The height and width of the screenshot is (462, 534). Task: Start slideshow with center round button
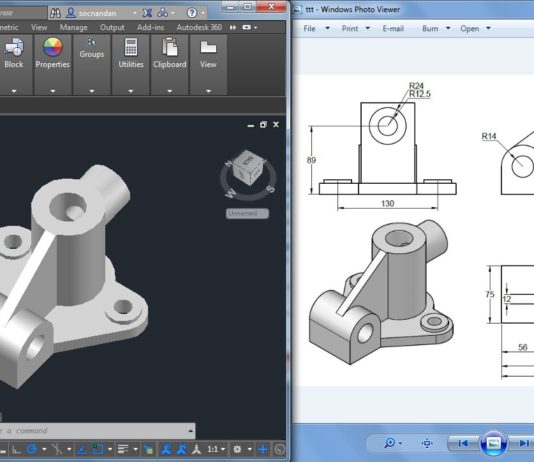point(493,443)
